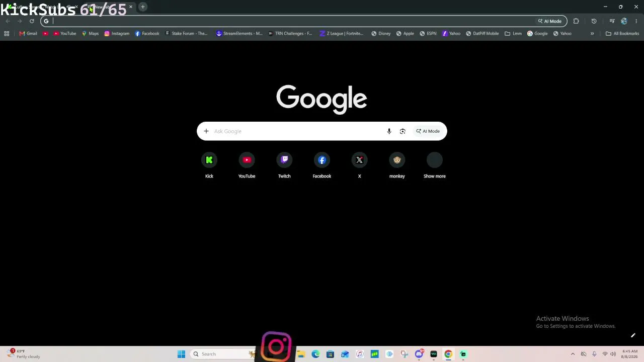Image resolution: width=644 pixels, height=362 pixels.
Task: Open the Chrome profile avatar
Action: 624,21
